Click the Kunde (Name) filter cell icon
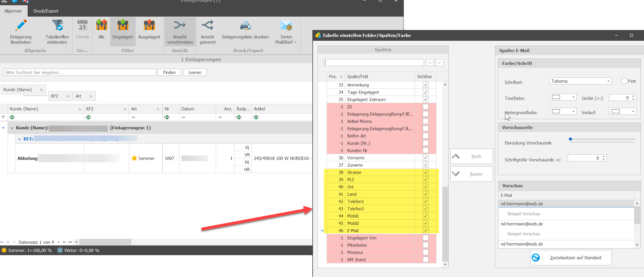This screenshot has height=277, width=644. click(x=12, y=117)
